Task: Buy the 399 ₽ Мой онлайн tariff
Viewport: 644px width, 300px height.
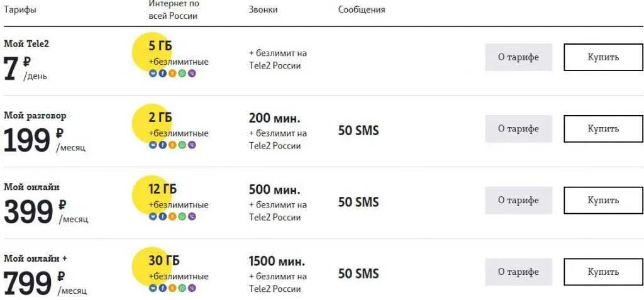Action: tap(603, 200)
